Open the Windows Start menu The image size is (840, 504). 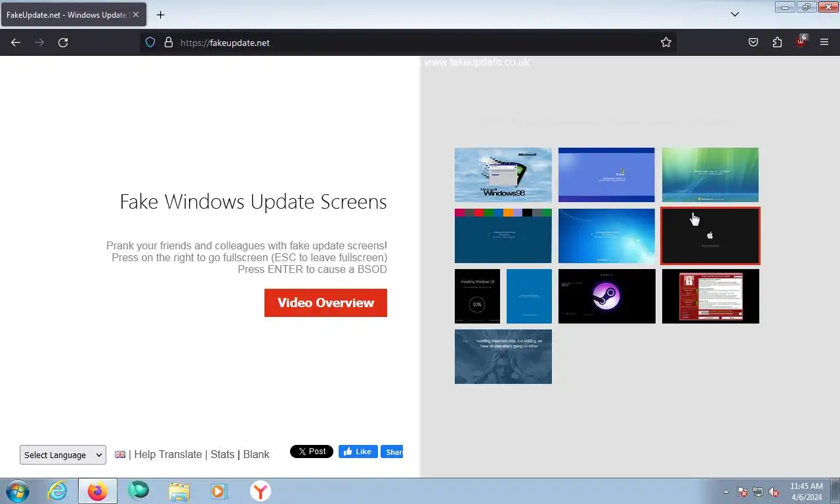18,491
